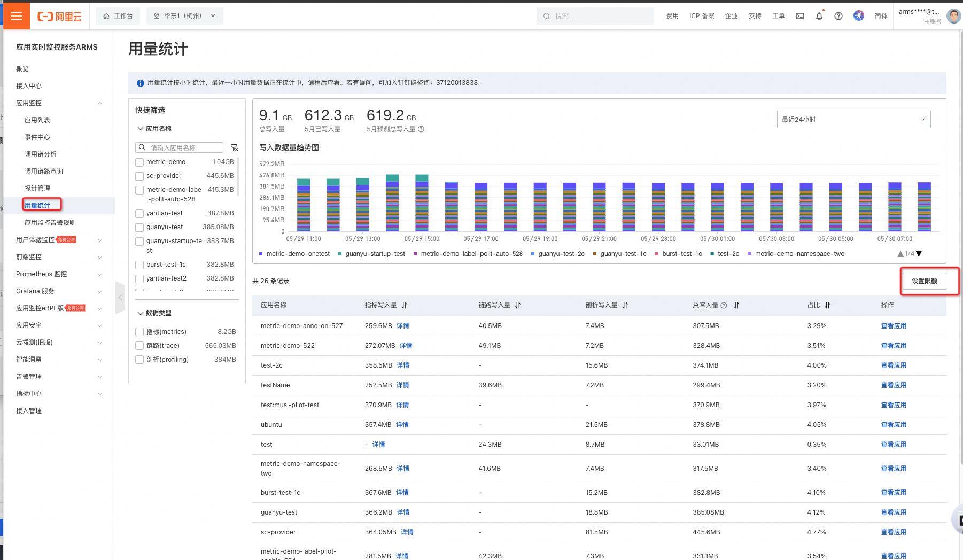
Task: Check the metric-demo application filter
Action: [139, 162]
